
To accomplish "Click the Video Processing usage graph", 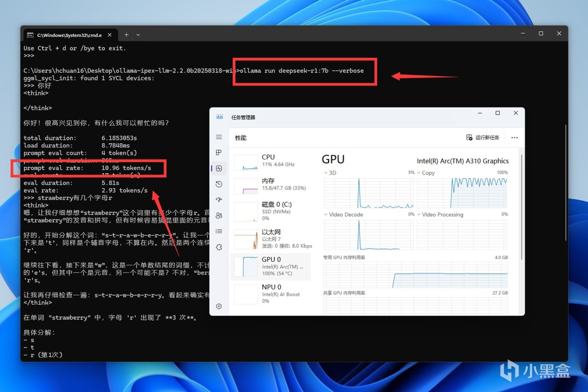I will [462, 235].
